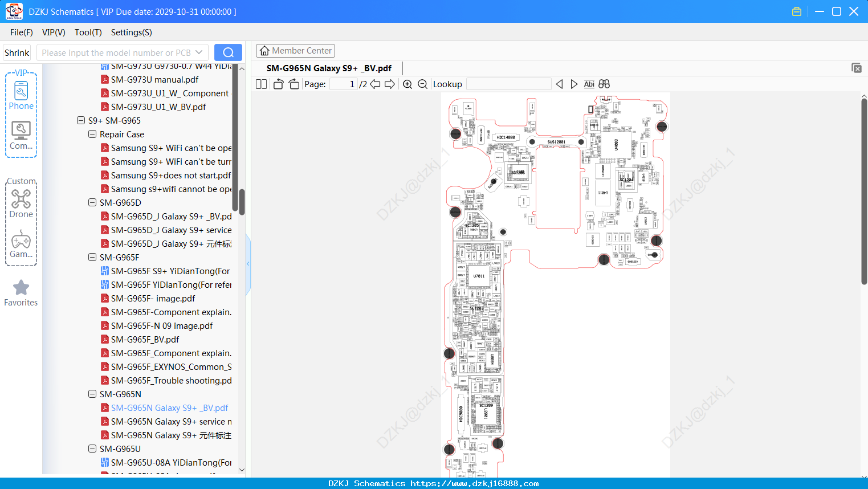Click the page number field
This screenshot has width=868, height=489.
343,84
